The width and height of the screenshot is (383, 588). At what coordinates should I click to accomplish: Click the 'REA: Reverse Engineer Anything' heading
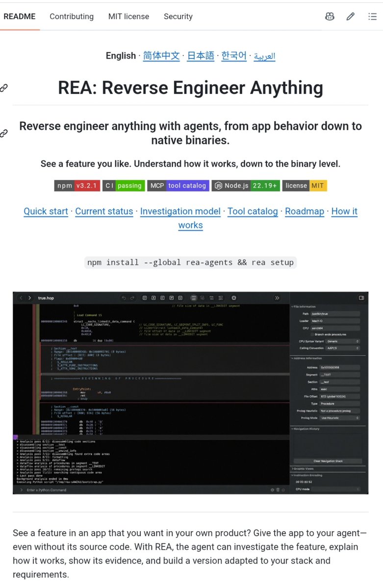coord(190,88)
